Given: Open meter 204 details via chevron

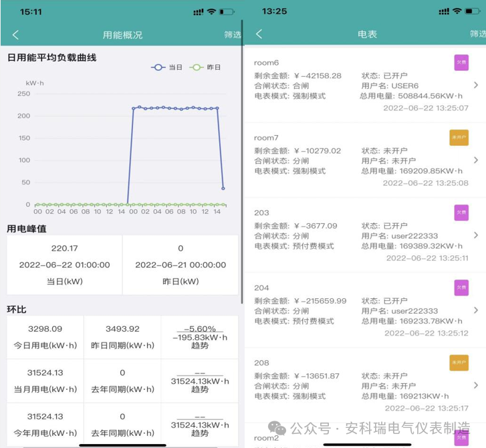Looking at the screenshot, I should pyautogui.click(x=475, y=310).
